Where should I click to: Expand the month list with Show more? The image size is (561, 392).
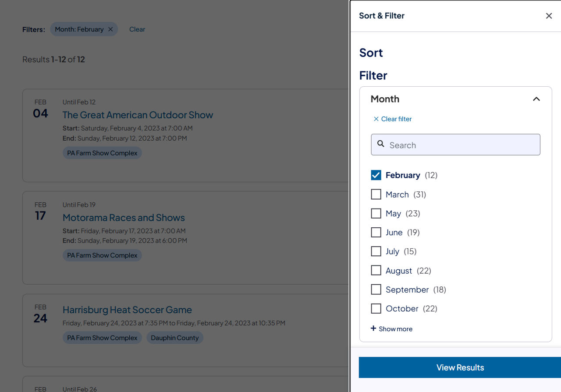point(391,329)
